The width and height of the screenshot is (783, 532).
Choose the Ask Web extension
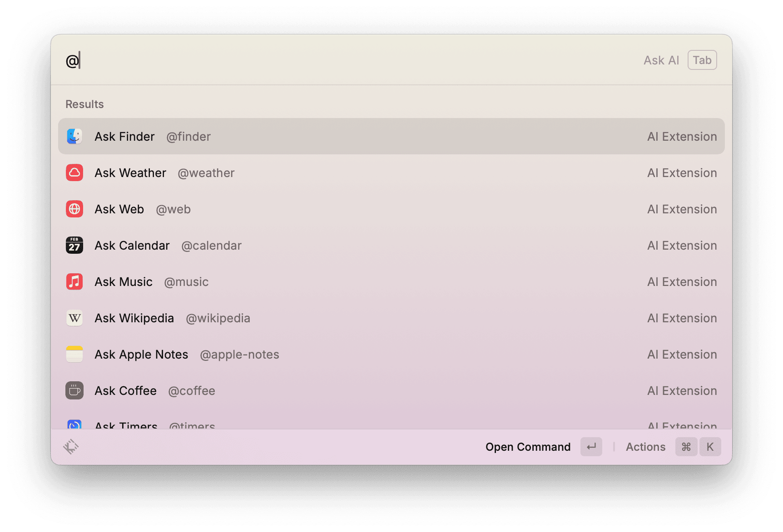click(391, 209)
